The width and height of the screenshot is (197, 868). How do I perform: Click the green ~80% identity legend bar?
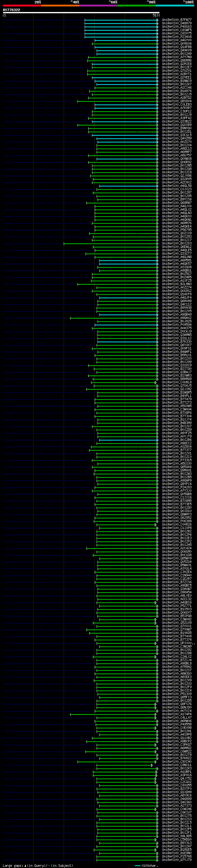tap(137, 6)
